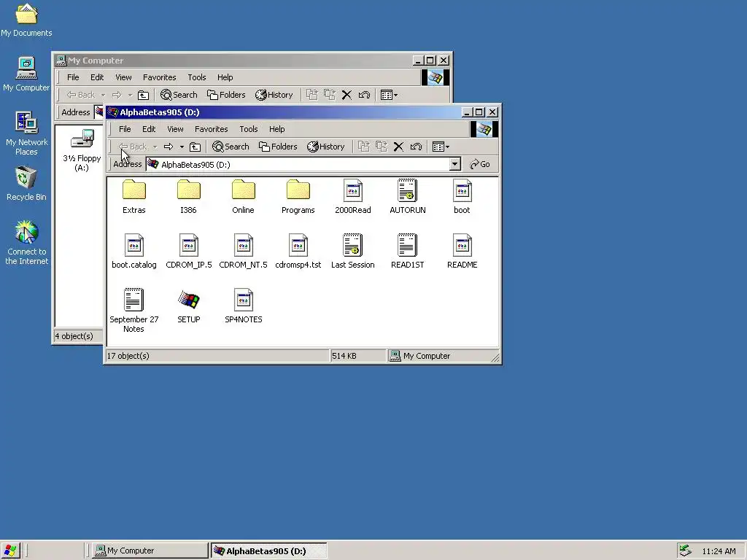
Task: Select the READ1ST text file
Action: click(x=408, y=252)
